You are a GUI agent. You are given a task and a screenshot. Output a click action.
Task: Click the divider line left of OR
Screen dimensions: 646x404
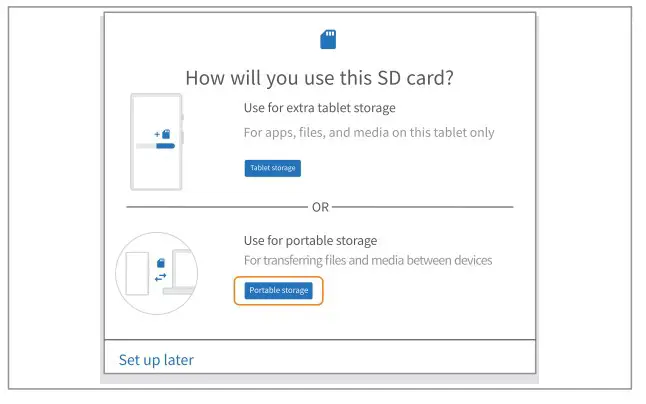pos(215,207)
